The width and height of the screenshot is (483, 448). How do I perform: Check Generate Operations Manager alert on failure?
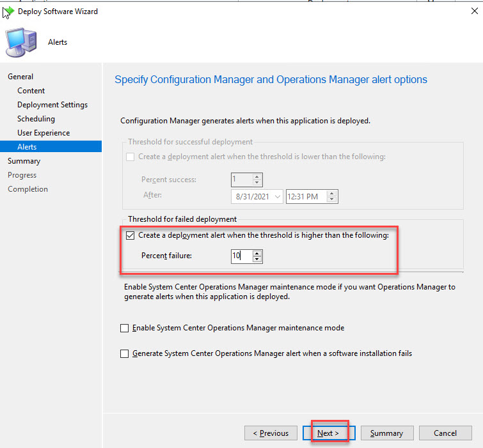point(125,353)
